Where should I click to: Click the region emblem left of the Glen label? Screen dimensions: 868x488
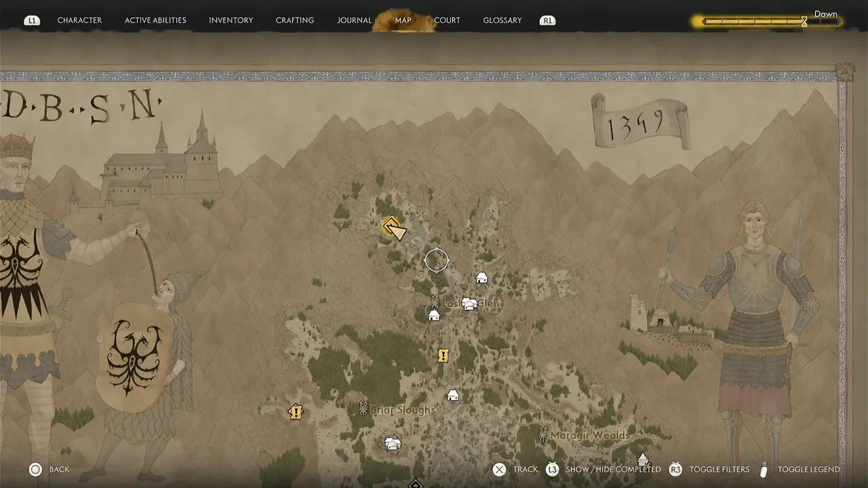pos(435,301)
